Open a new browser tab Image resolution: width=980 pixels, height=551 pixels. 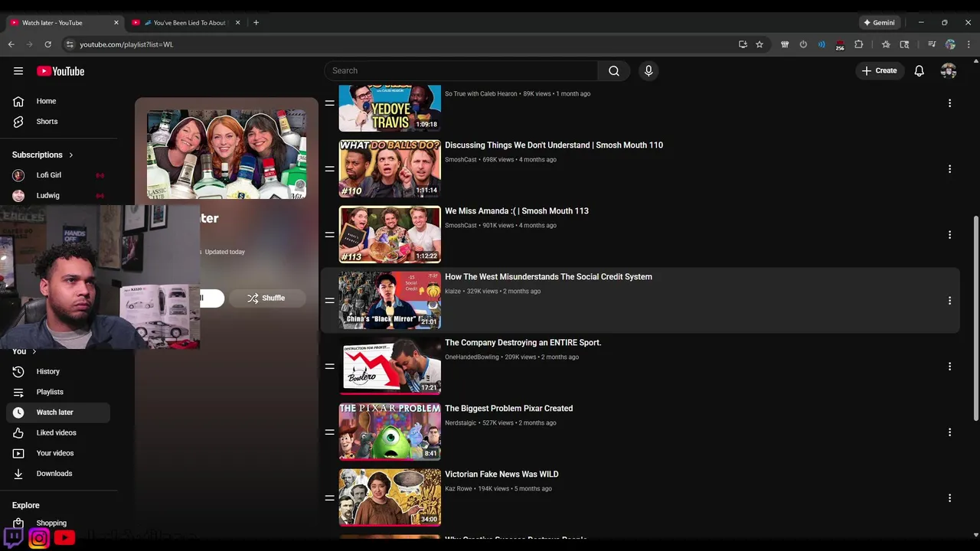coord(256,23)
